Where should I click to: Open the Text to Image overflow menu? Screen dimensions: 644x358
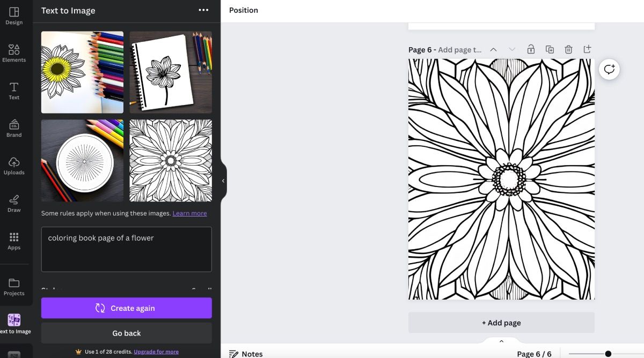[x=203, y=10]
